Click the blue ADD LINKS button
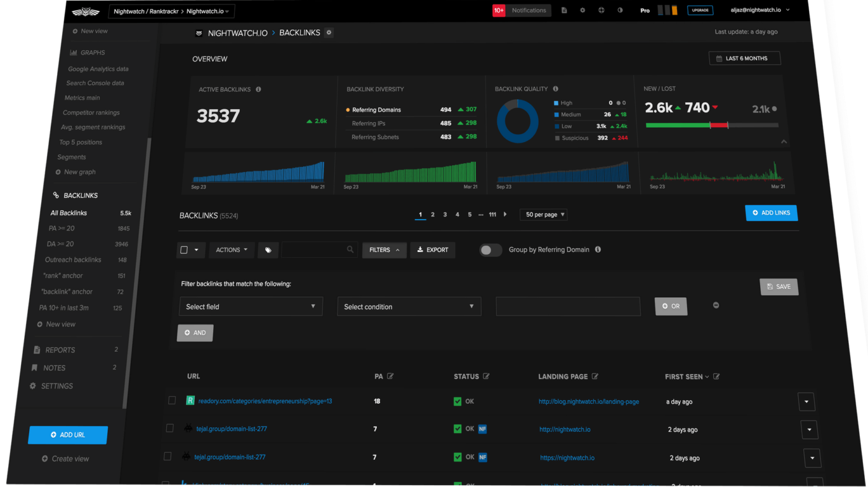This screenshot has width=868, height=487. [771, 213]
